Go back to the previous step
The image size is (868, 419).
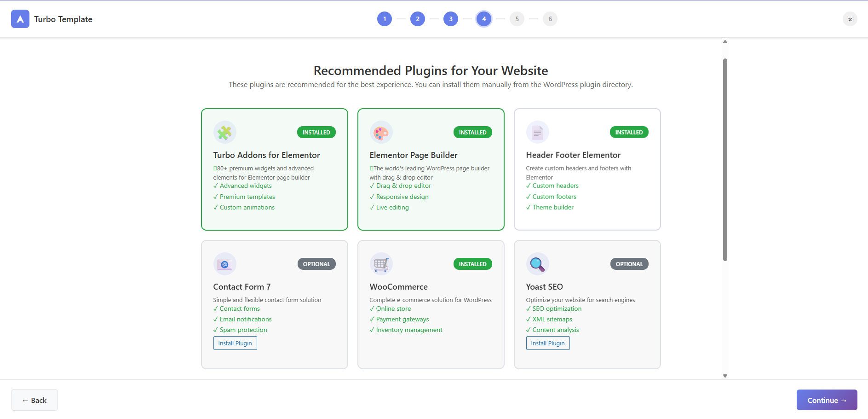coord(34,400)
